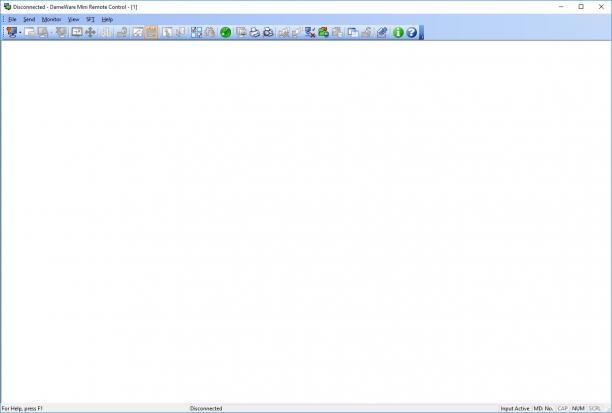
Task: Open the View menu
Action: (73, 19)
